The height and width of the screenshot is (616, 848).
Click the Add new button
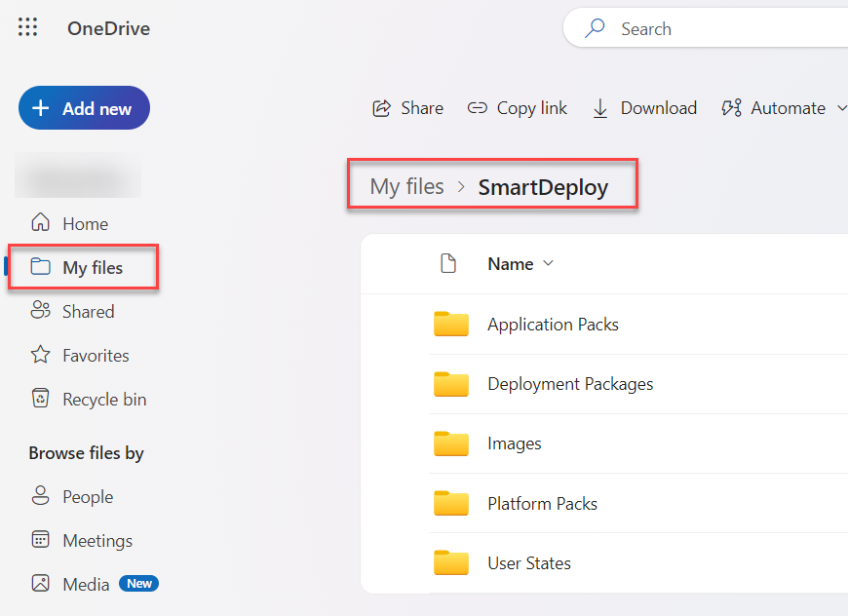coord(85,108)
